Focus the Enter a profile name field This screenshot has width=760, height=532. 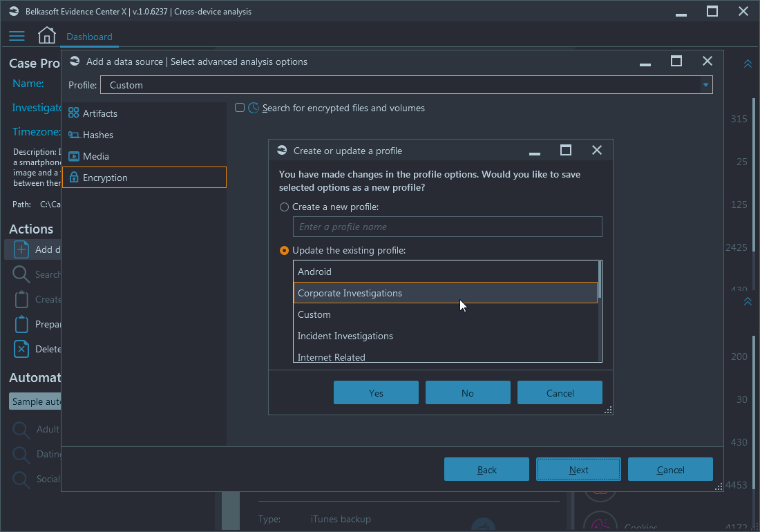point(448,227)
